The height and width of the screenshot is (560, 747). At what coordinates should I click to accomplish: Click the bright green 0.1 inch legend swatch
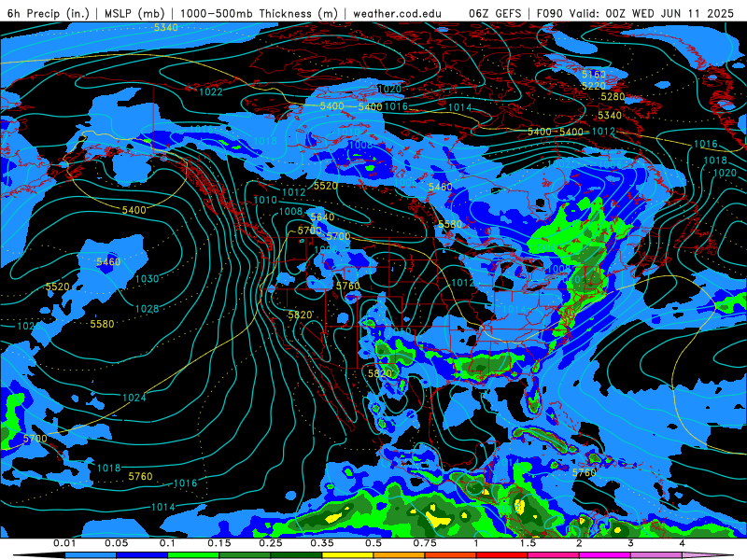193,555
